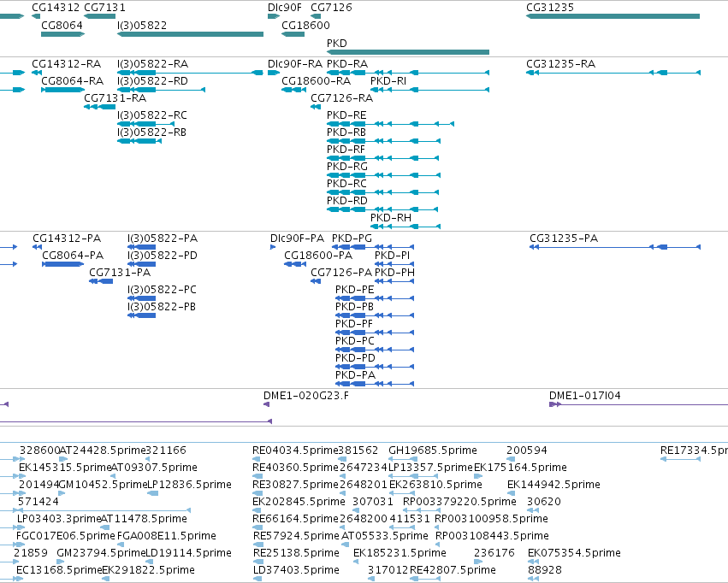
Task: Select protein PKD-PG
Action: [x=352, y=238]
